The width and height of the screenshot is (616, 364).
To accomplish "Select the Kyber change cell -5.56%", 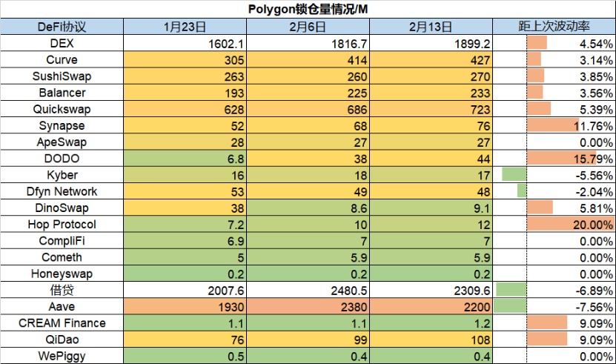I will pyautogui.click(x=554, y=175).
